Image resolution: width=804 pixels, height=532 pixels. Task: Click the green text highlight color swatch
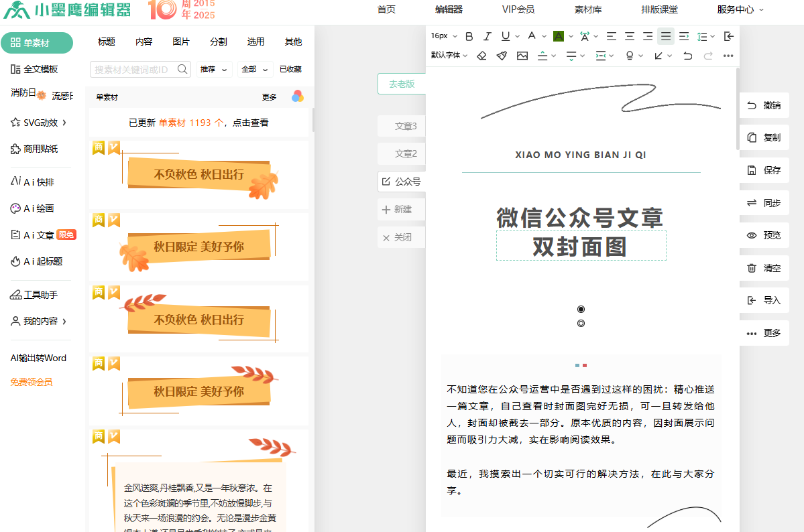click(x=558, y=36)
